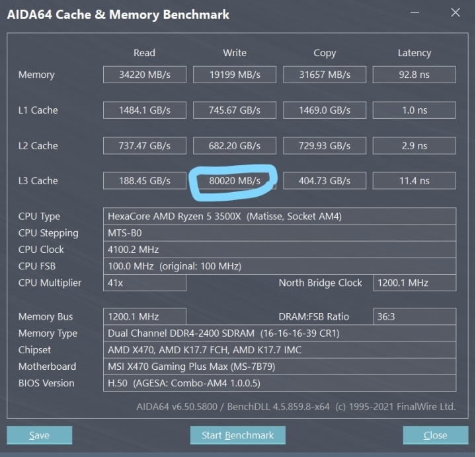Viewport: 476px width, 457px height.
Task: Click the BIOS Version label
Action: coord(46,383)
